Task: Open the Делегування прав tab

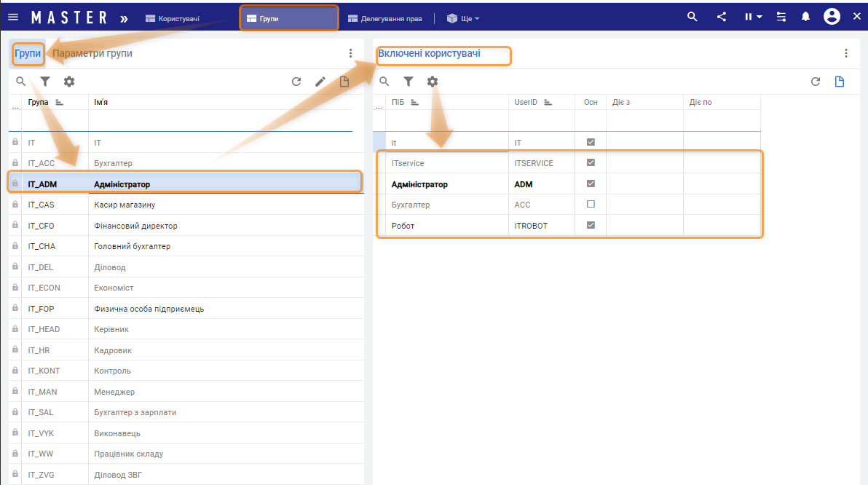Action: point(384,18)
